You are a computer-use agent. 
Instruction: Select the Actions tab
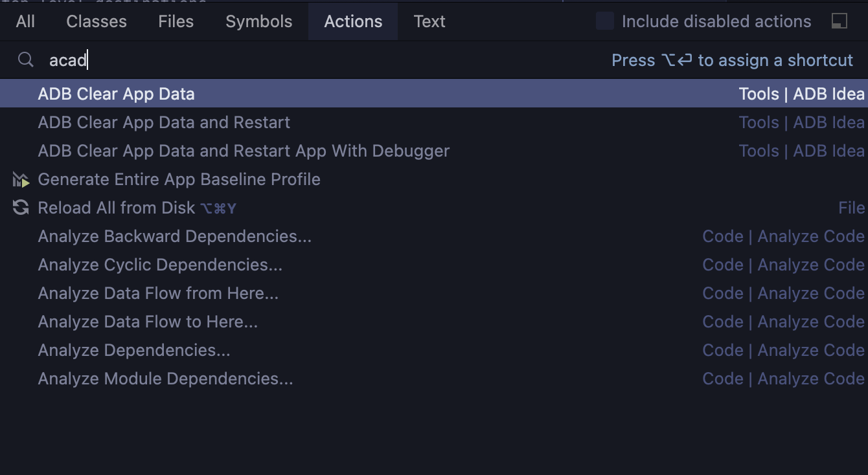point(352,21)
